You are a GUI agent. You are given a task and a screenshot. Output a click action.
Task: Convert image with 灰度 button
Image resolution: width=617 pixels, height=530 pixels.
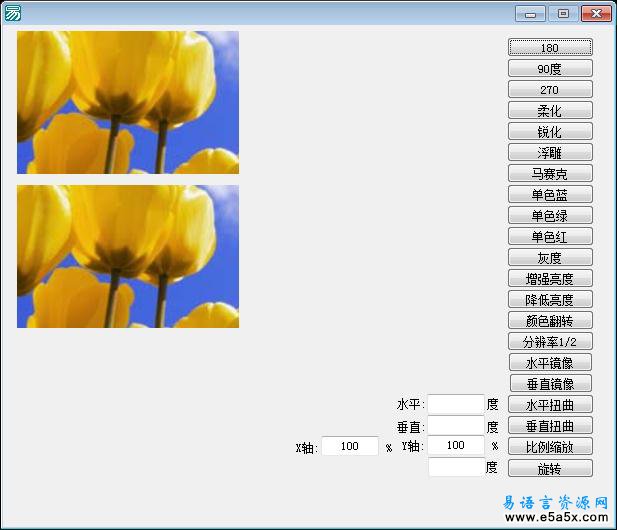click(550, 257)
